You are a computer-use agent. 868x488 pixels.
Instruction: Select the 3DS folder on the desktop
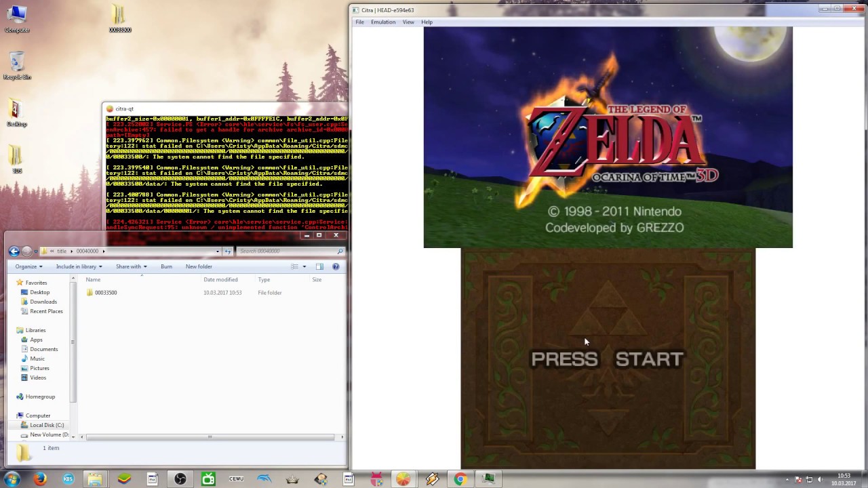point(17,159)
